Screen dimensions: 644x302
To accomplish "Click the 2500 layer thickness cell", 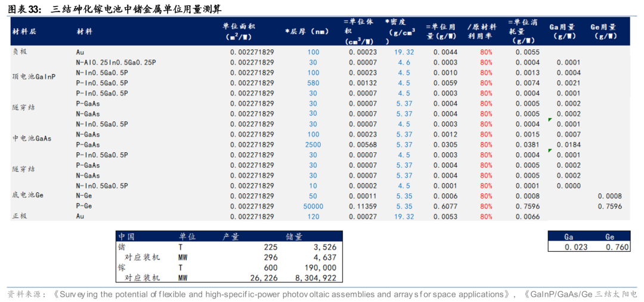I will [x=313, y=144].
